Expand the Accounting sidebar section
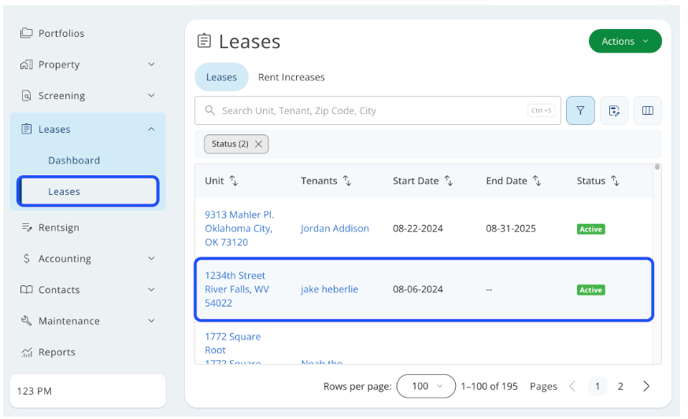688x419 pixels. pyautogui.click(x=151, y=259)
